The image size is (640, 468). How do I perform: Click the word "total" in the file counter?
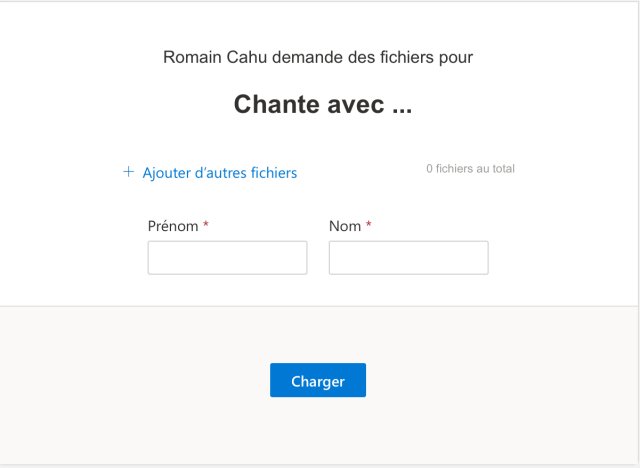click(x=503, y=169)
